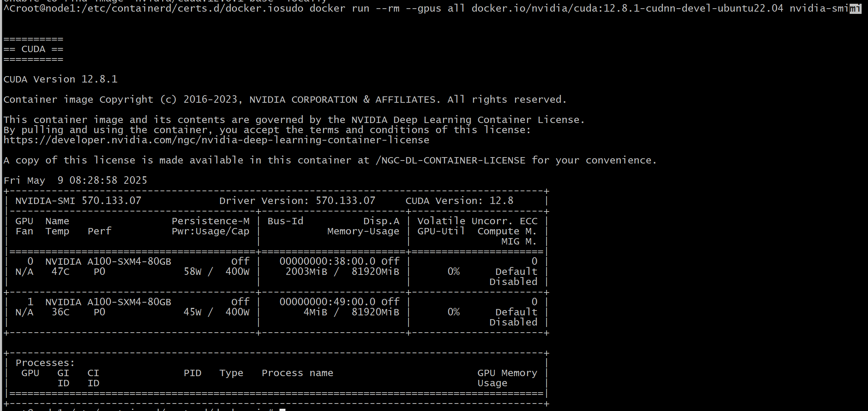Click the 'NVIDIA-SMI 570.133.07' header text
Screen dimensions: 868x411
[78, 201]
